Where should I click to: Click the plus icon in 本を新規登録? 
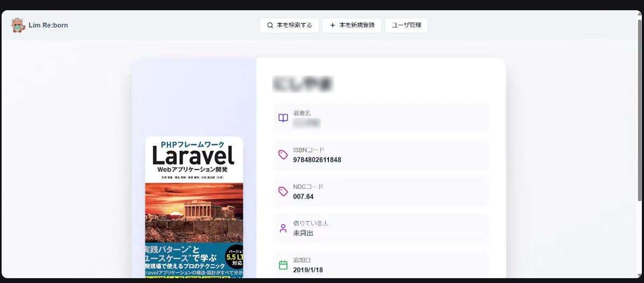[333, 25]
